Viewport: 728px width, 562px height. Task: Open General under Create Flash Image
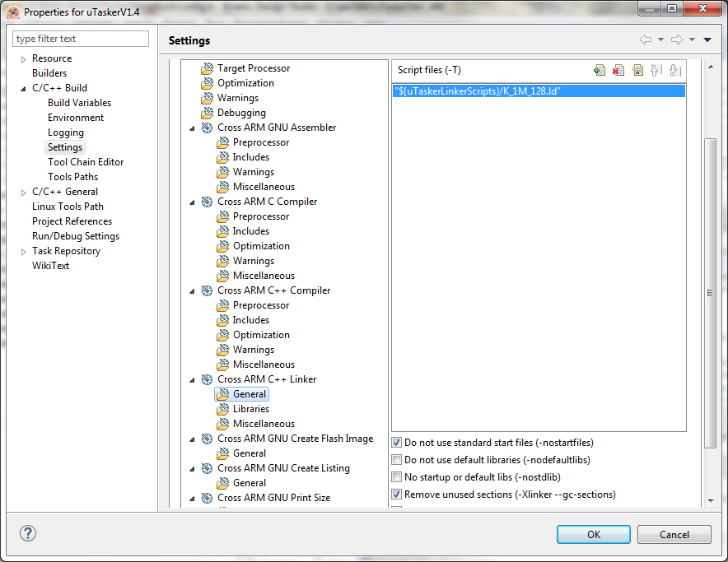[250, 453]
